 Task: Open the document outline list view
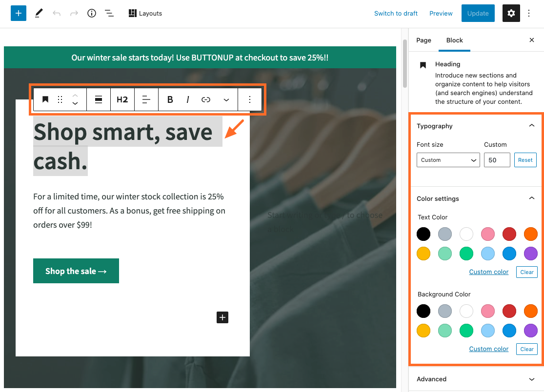109,13
